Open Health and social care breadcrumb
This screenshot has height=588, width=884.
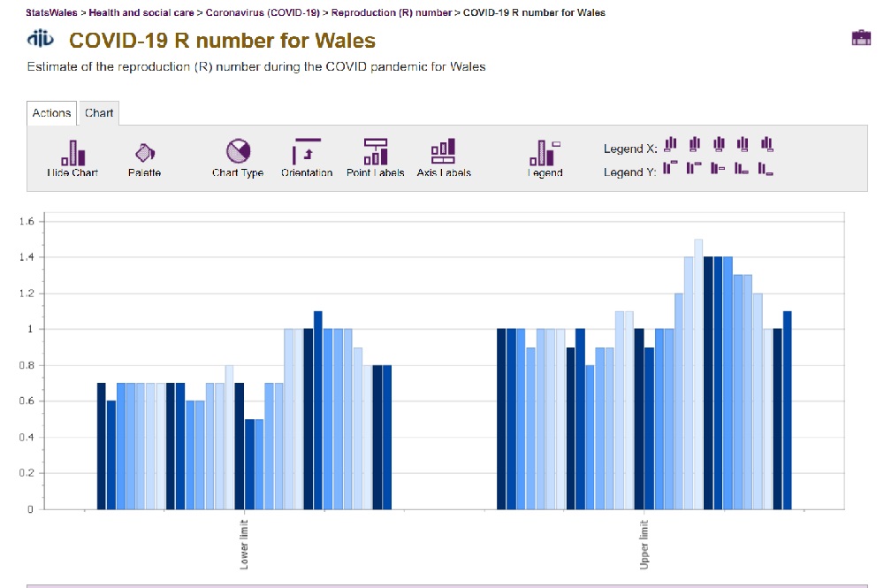point(141,12)
